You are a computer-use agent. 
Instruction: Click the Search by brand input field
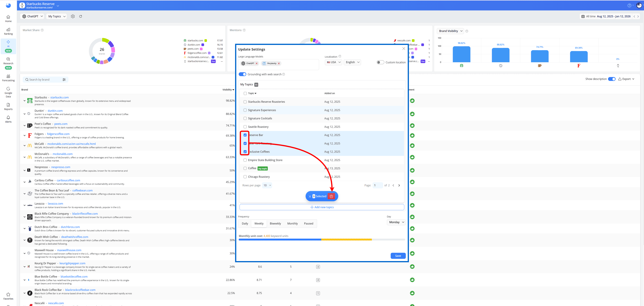point(43,79)
